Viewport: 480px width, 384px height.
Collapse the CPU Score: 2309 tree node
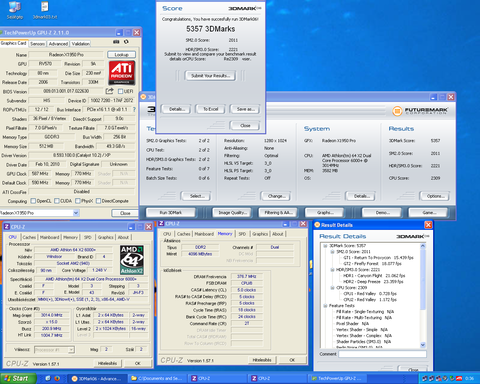(x=332, y=288)
